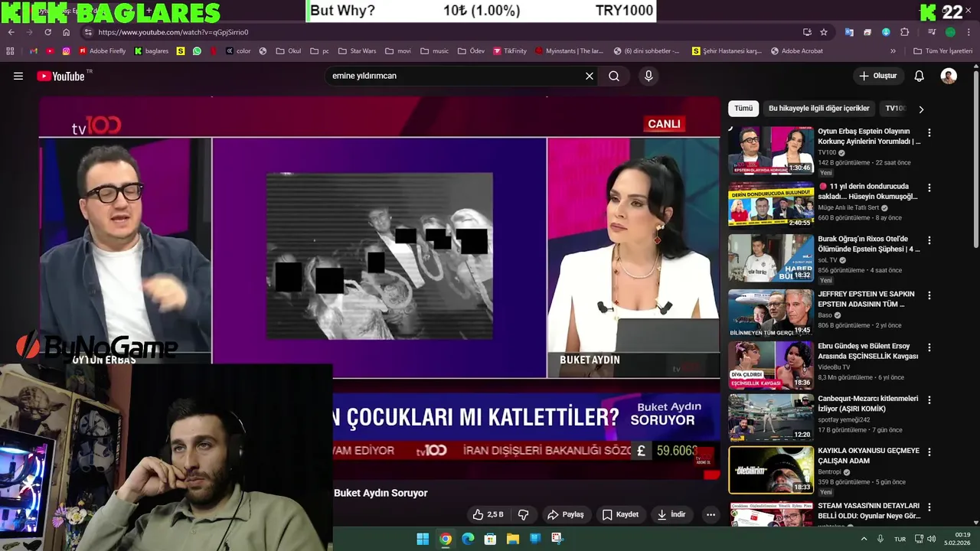Open the taskbar volume control
Viewport: 980px width, 551px height.
point(932,539)
